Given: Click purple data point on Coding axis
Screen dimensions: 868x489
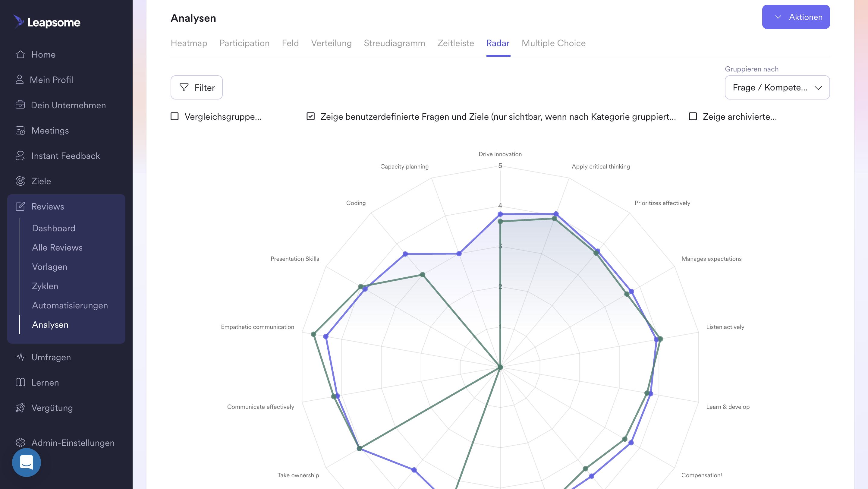Looking at the screenshot, I should pyautogui.click(x=405, y=254).
